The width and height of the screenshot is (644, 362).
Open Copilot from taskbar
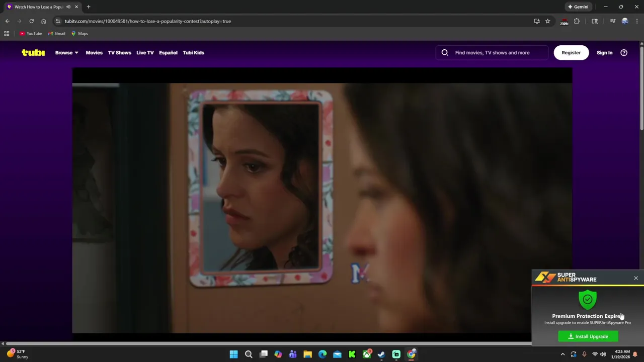click(x=278, y=354)
